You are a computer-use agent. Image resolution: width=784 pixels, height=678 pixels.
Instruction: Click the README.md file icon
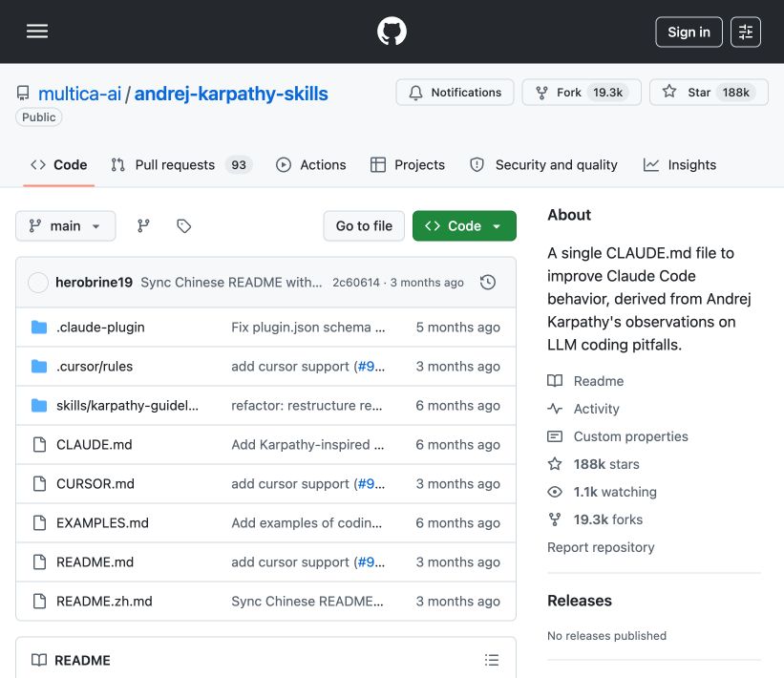[39, 562]
